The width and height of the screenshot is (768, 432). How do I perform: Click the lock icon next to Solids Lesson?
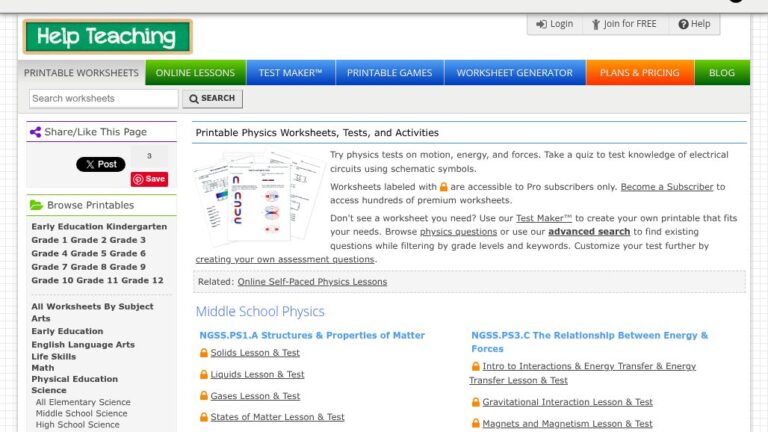204,353
